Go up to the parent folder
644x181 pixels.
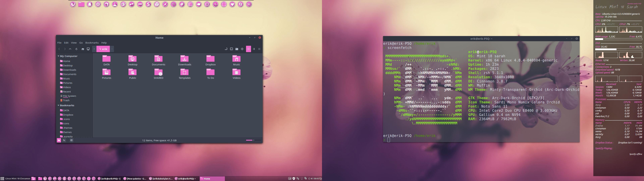(70, 49)
